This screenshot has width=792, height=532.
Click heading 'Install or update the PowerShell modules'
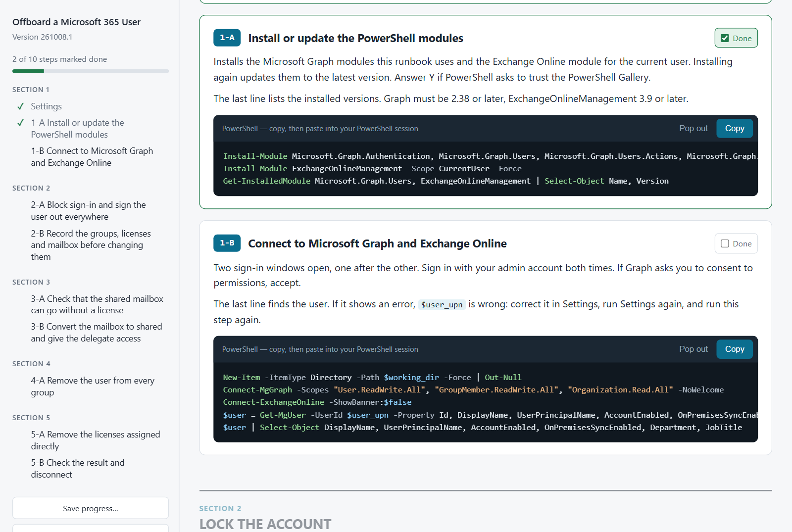pyautogui.click(x=355, y=38)
